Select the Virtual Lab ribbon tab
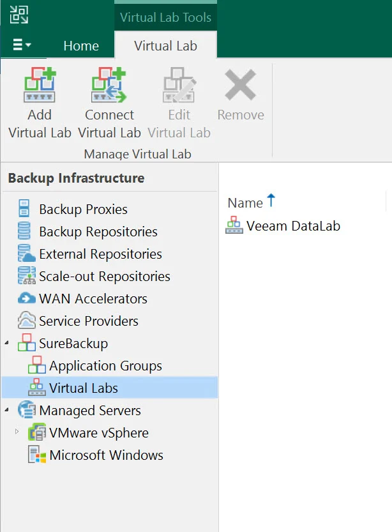Screen dimensions: 392x532 (x=165, y=46)
